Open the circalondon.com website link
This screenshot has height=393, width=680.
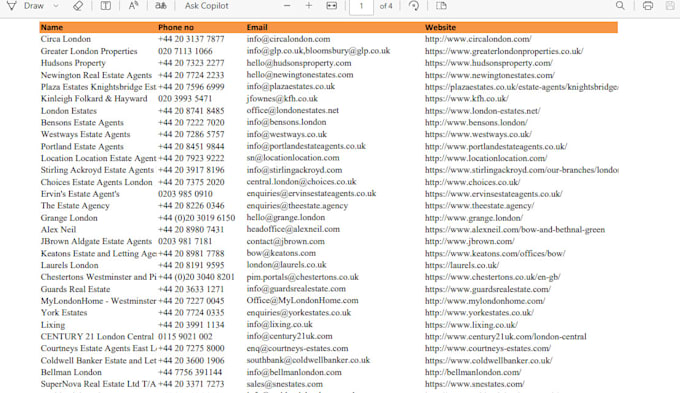click(478, 39)
